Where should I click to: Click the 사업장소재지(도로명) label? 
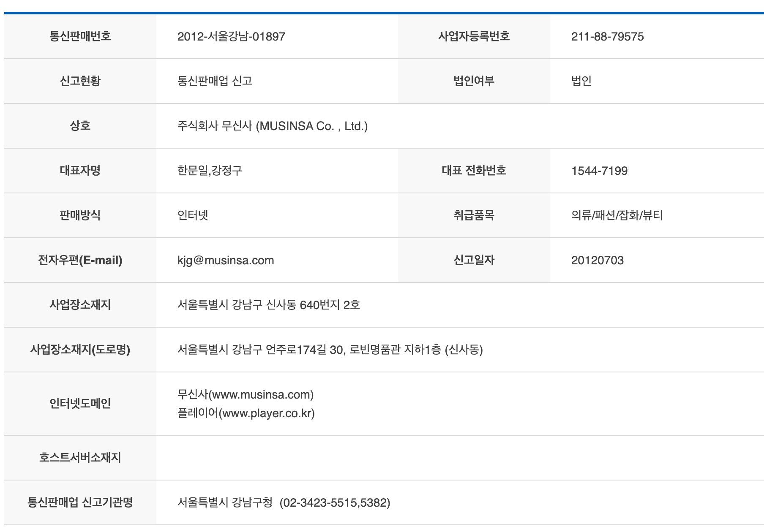pyautogui.click(x=80, y=350)
